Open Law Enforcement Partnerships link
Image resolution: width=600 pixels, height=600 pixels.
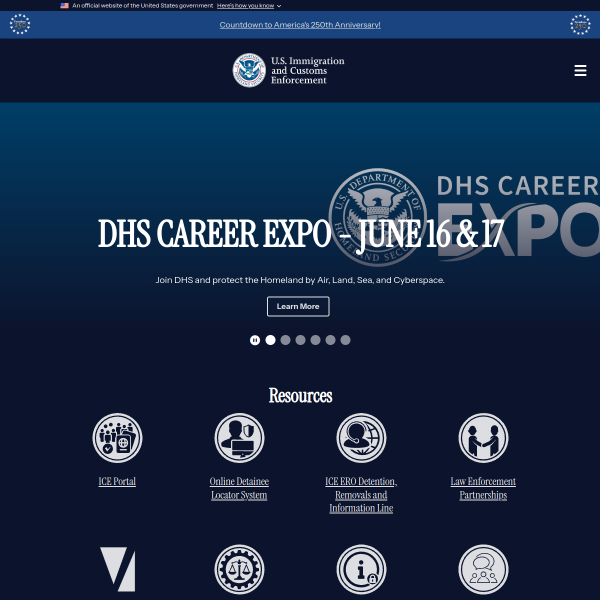click(483, 488)
